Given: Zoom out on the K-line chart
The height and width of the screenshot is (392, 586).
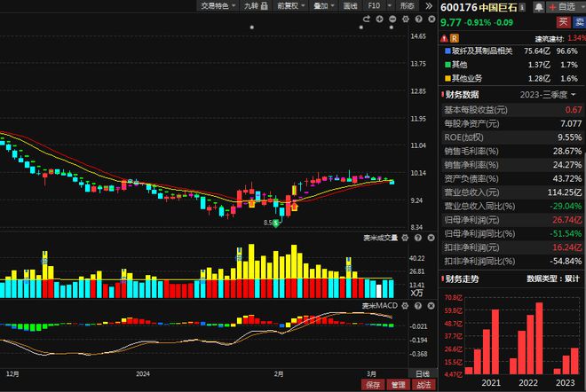Looking at the screenshot, I should [392, 19].
